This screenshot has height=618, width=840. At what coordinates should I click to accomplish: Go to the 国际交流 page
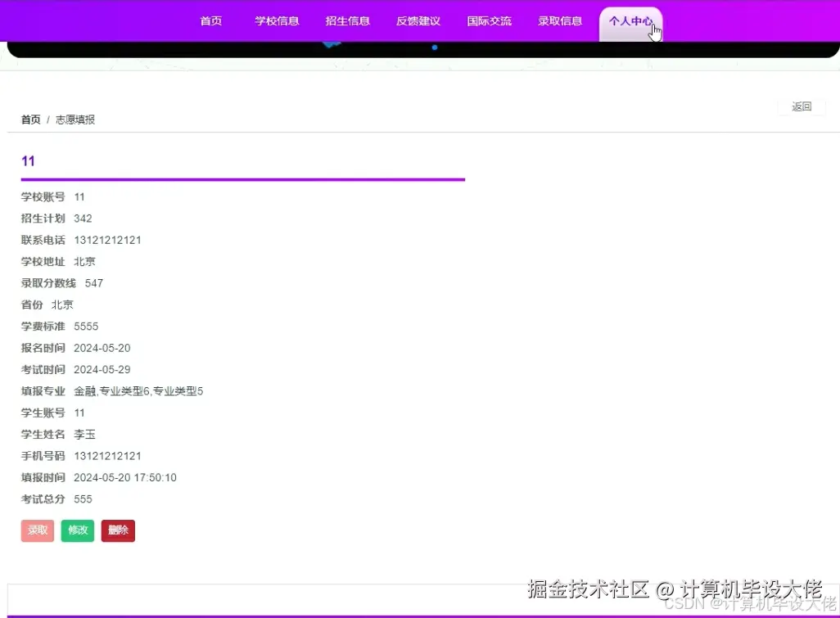(x=489, y=22)
